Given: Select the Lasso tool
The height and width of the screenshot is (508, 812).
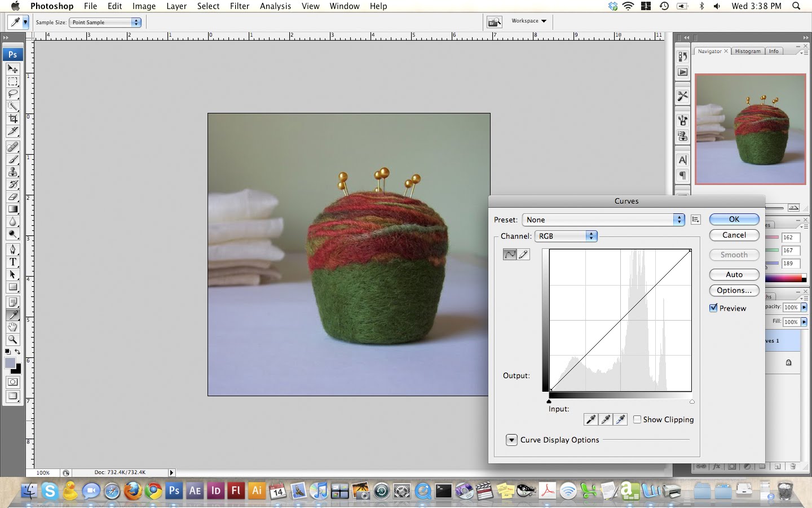Looking at the screenshot, I should click(12, 94).
